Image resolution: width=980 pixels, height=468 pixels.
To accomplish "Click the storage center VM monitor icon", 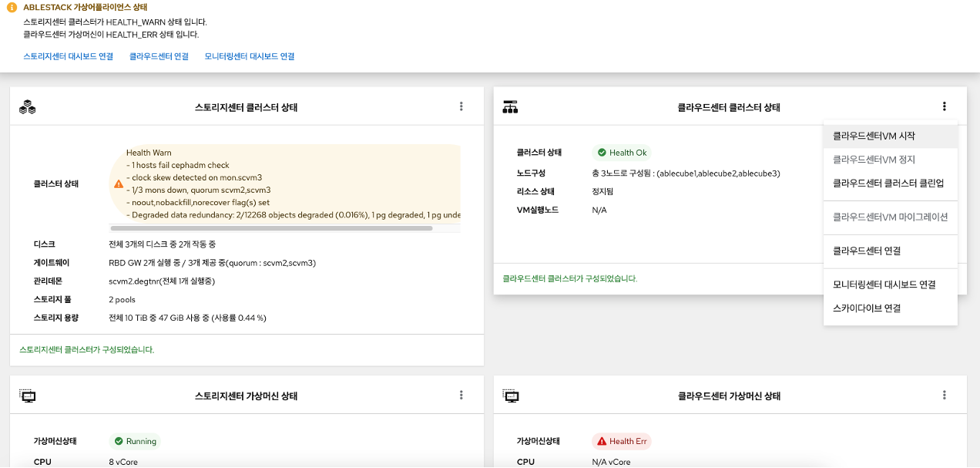I will tap(28, 396).
